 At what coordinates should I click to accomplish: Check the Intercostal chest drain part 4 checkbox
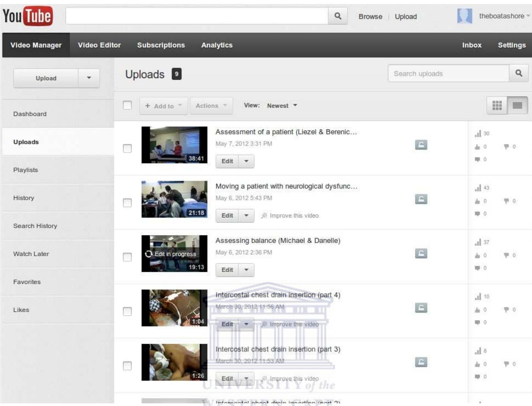click(x=127, y=311)
